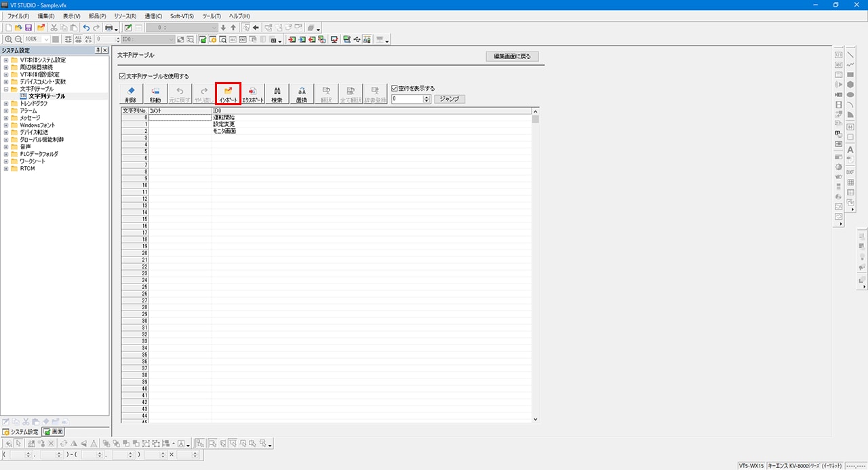This screenshot has width=868, height=470.
Task: Click the インポート (Import) toolbar button
Action: [x=228, y=94]
